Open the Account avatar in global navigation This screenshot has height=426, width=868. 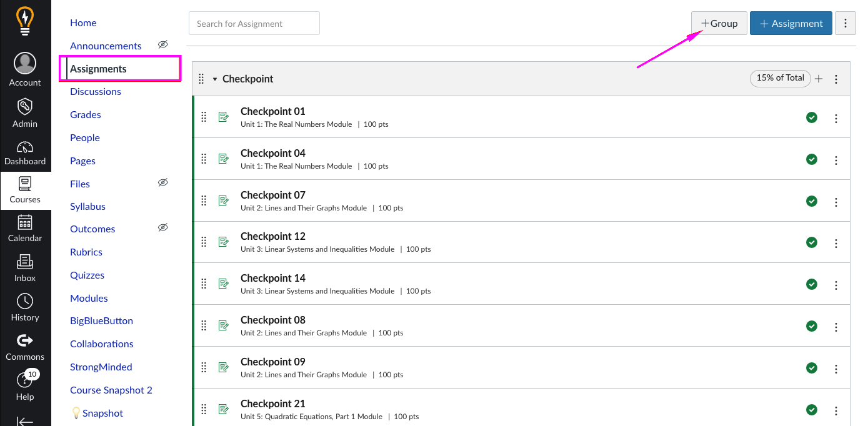point(25,64)
